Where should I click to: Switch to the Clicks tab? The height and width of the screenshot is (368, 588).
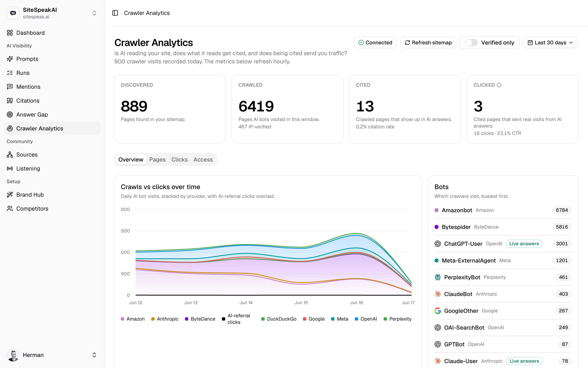coord(179,159)
